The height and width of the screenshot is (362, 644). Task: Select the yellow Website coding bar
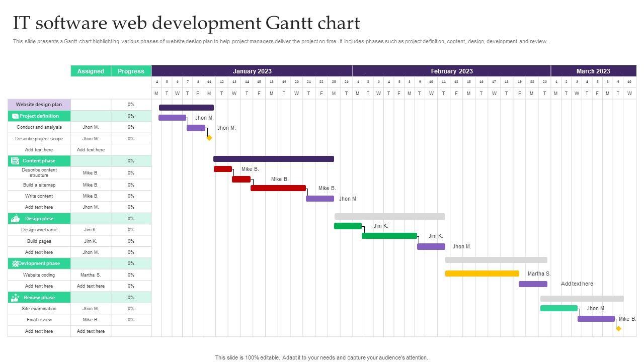482,274
